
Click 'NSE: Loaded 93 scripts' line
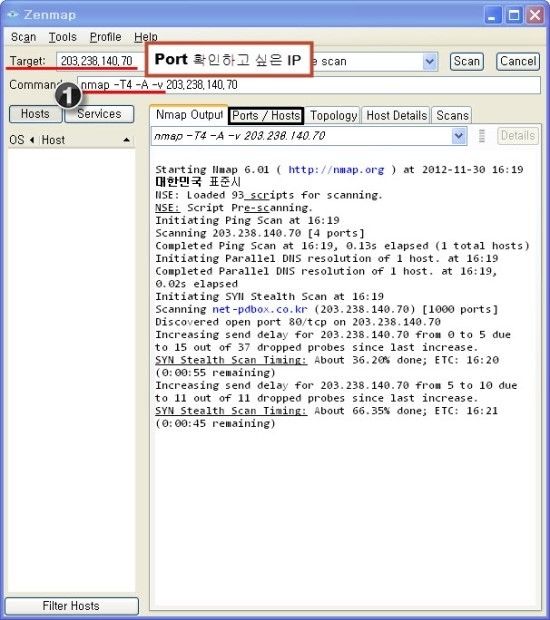(269, 195)
